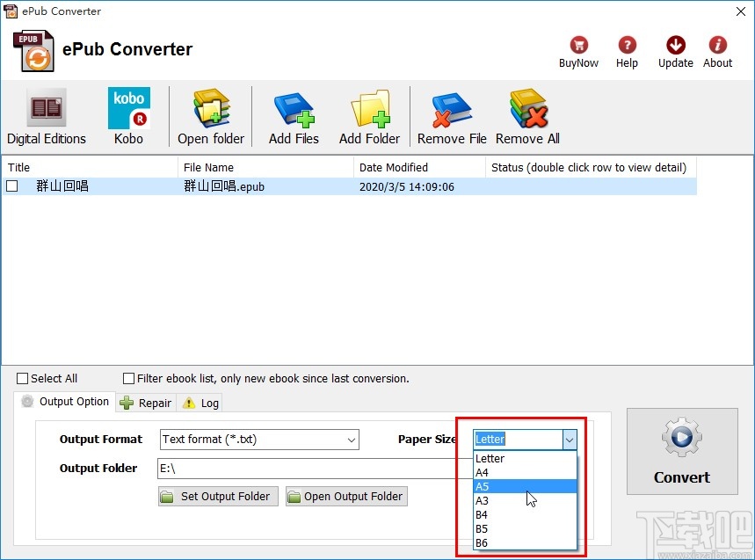The width and height of the screenshot is (755, 560).
Task: Pick B4 paper size option
Action: (525, 515)
